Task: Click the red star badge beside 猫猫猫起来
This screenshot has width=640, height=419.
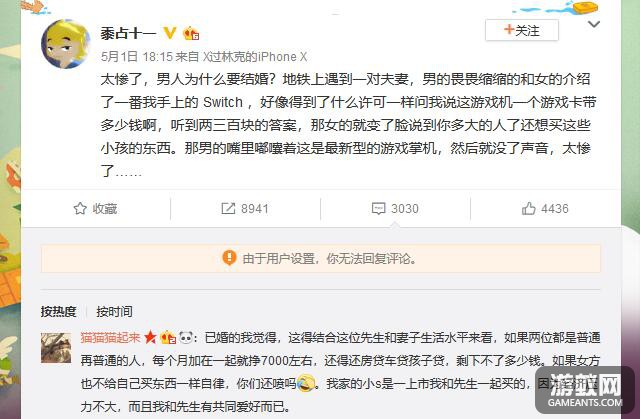Action: 150,337
